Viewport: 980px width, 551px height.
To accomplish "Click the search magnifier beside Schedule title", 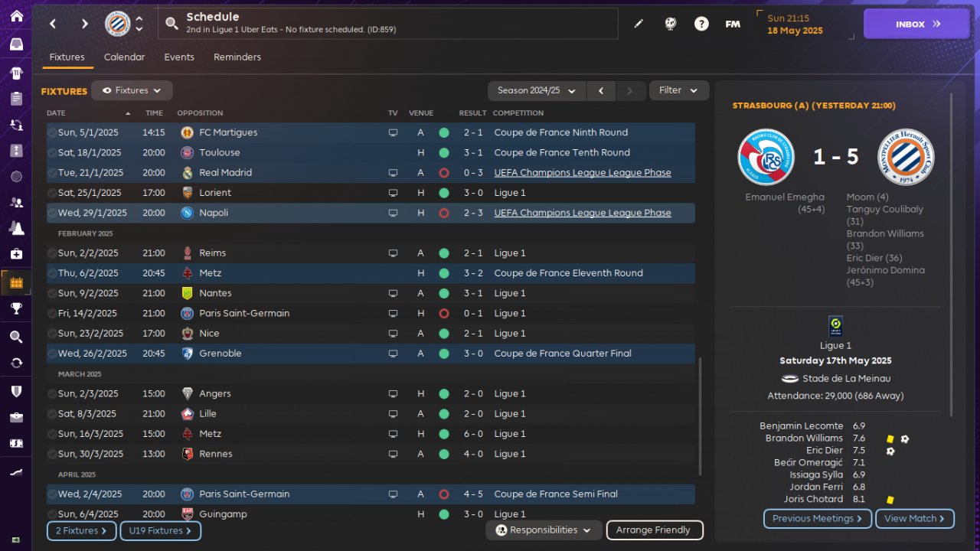I will pos(172,24).
